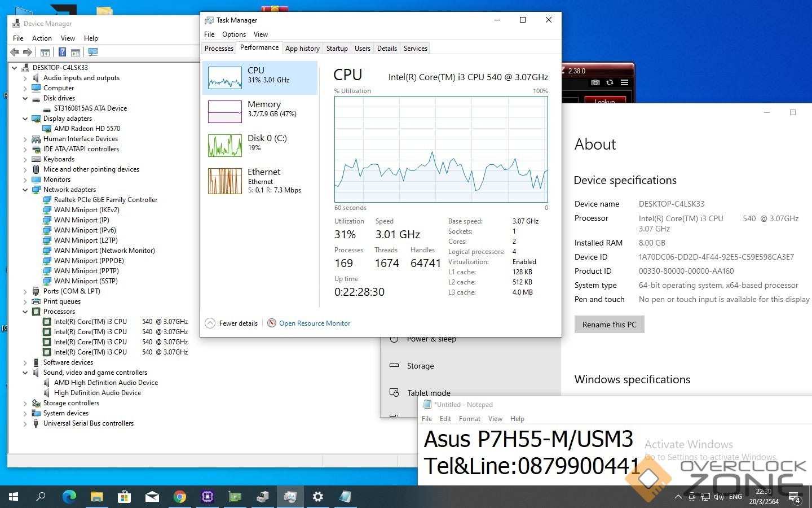Go to the Services tab in Task Manager
Viewport: 812px width, 508px height.
416,49
